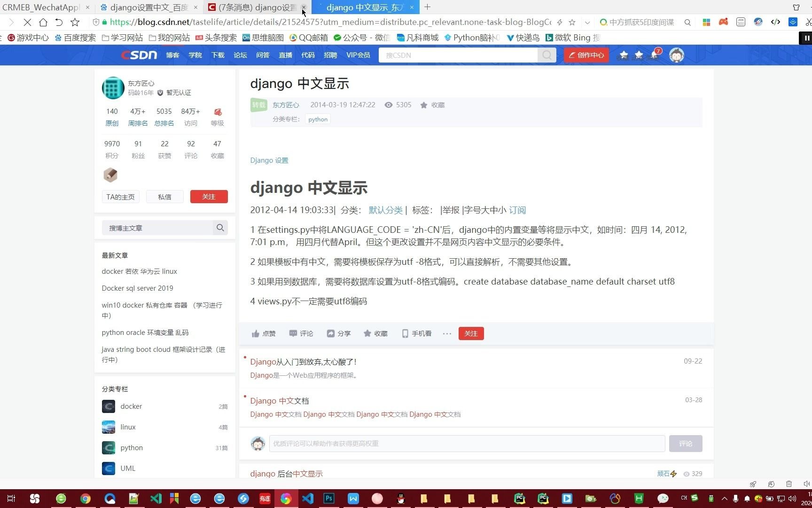Open the 论坛 nav menu item
The width and height of the screenshot is (812, 508).
[x=240, y=55]
